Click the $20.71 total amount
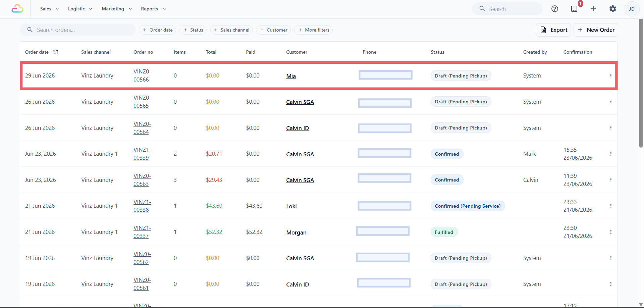The height and width of the screenshot is (308, 644). (214, 154)
